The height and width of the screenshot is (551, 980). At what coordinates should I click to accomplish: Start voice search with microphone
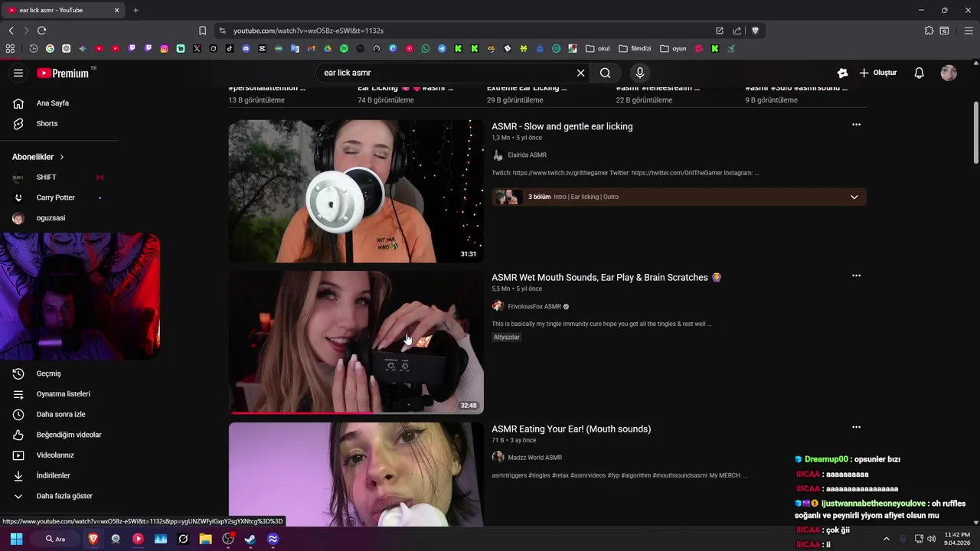(640, 73)
